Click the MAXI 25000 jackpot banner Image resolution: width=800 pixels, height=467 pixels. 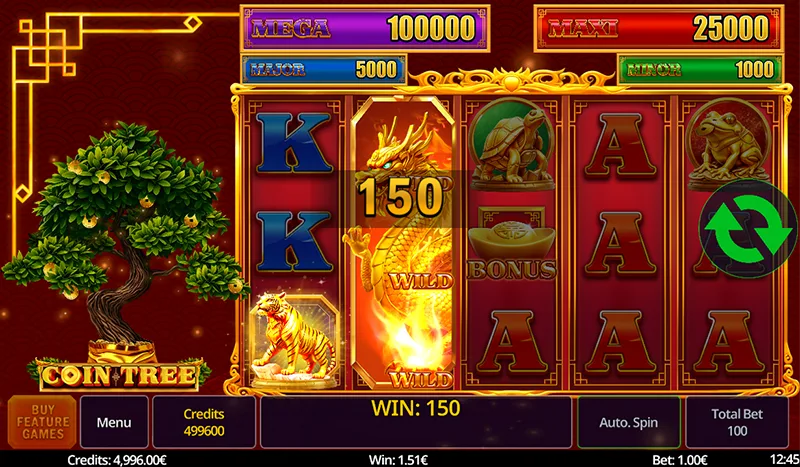tap(659, 28)
